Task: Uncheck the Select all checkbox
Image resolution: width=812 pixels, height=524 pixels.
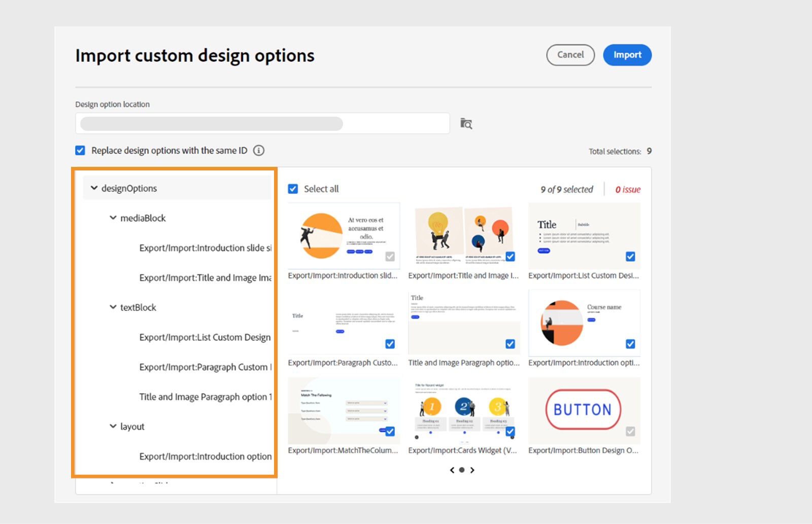Action: click(293, 189)
